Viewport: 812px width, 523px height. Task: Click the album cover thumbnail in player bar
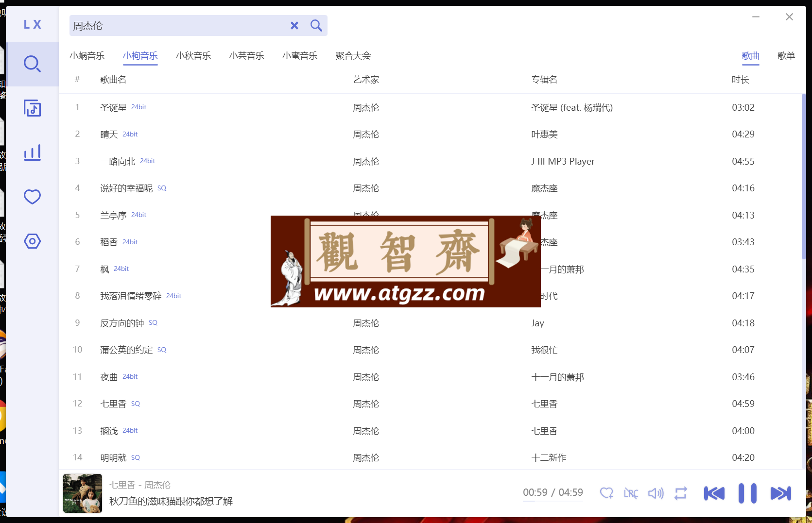pos(83,493)
